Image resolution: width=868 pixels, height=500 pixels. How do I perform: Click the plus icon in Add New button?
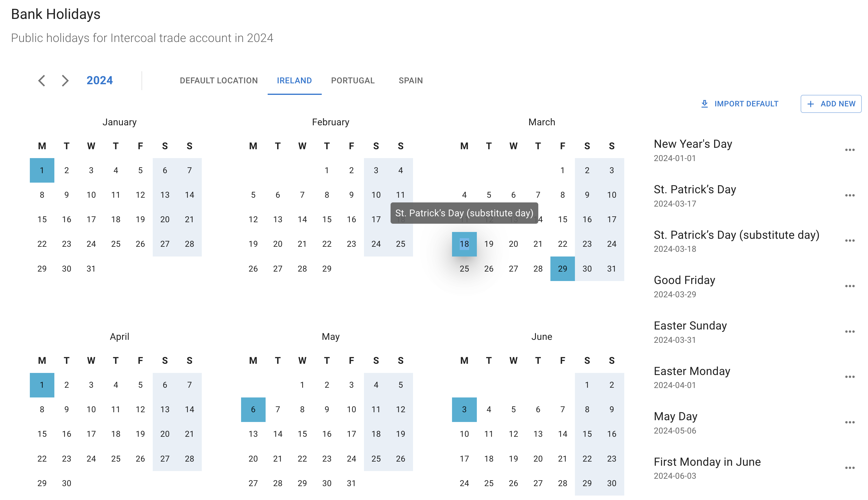click(811, 103)
